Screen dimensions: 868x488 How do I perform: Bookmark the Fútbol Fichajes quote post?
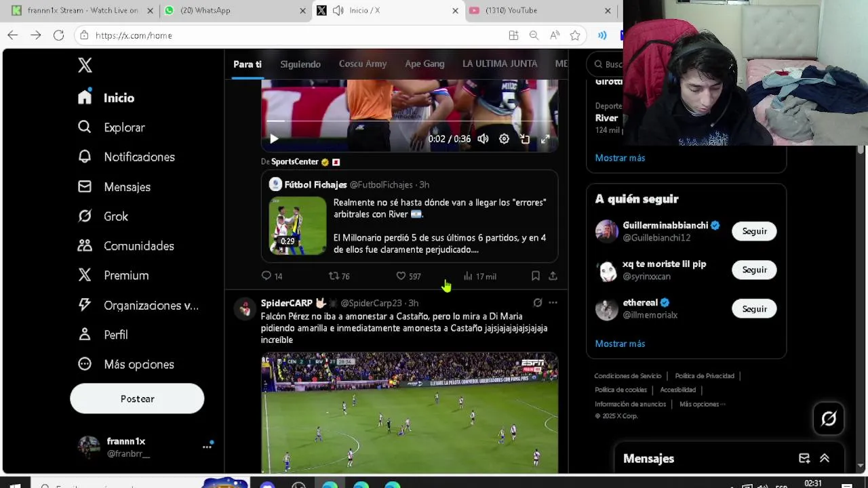click(536, 276)
